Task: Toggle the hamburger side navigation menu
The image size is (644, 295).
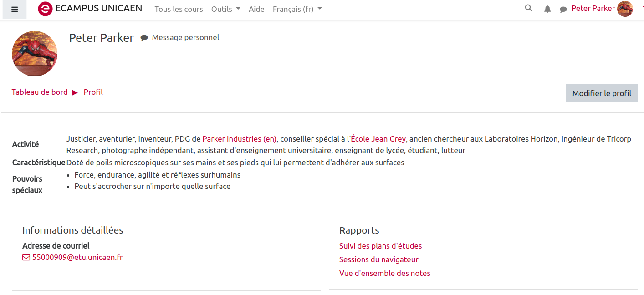Action: tap(15, 10)
